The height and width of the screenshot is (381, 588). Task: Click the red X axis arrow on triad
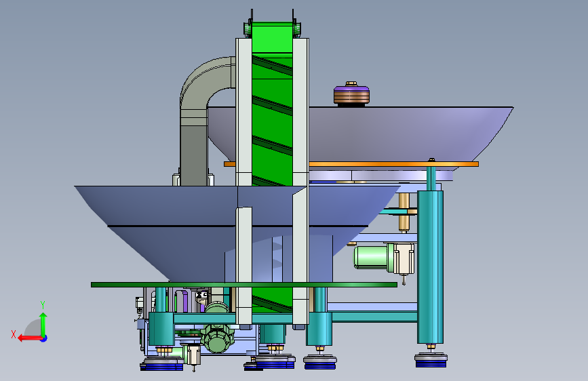(x=29, y=338)
